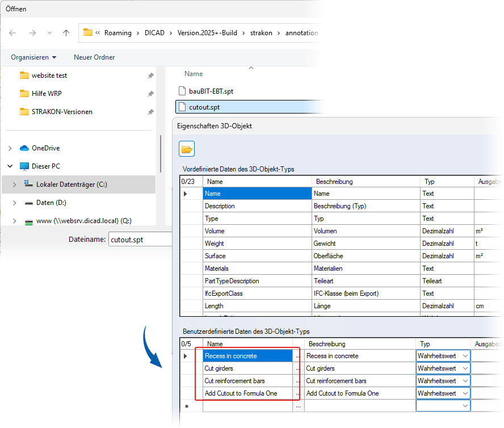The image size is (504, 428).
Task: Click the cutout.spt file icon
Action: [182, 106]
